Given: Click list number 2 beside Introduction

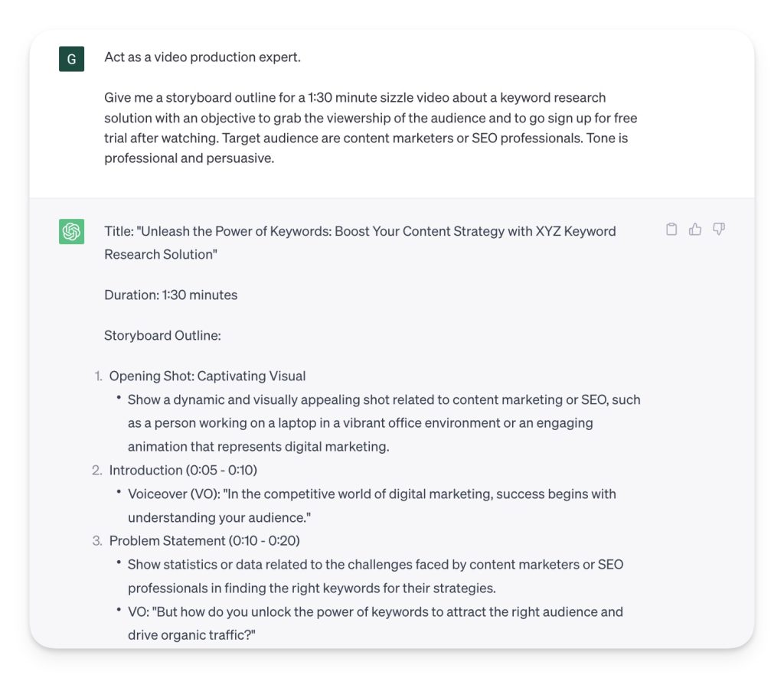Looking at the screenshot, I should (x=97, y=470).
